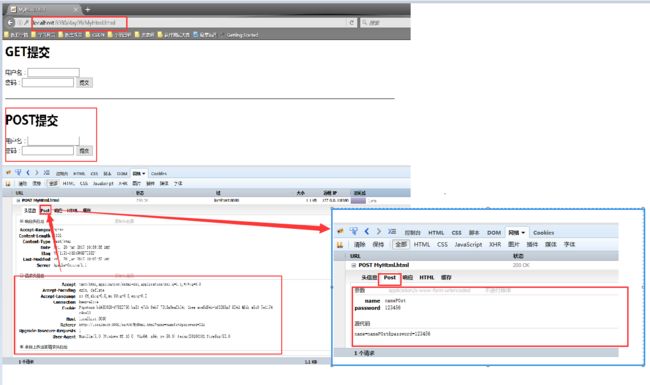Open command line icon in main Firebug panel

[46, 172]
